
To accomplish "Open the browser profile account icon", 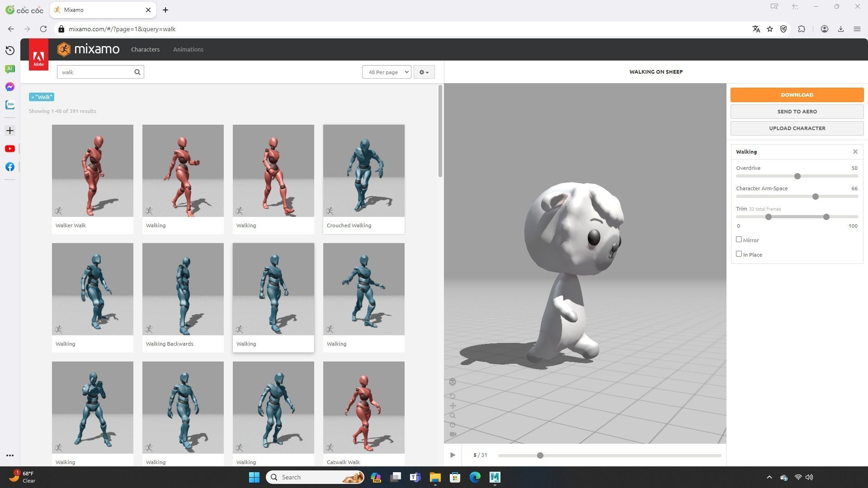I will click(824, 29).
